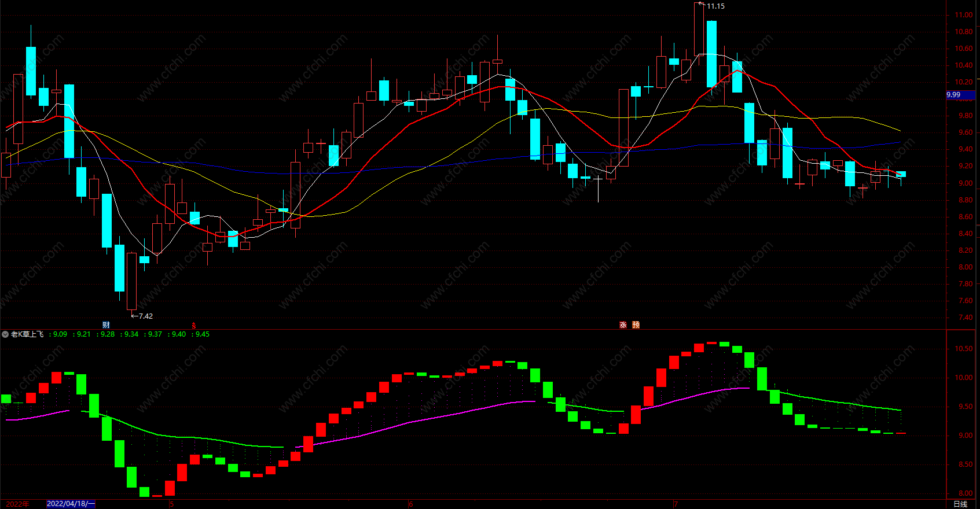The image size is (980, 509).
Task: Click the indicator value 9.09
Action: click(60, 334)
